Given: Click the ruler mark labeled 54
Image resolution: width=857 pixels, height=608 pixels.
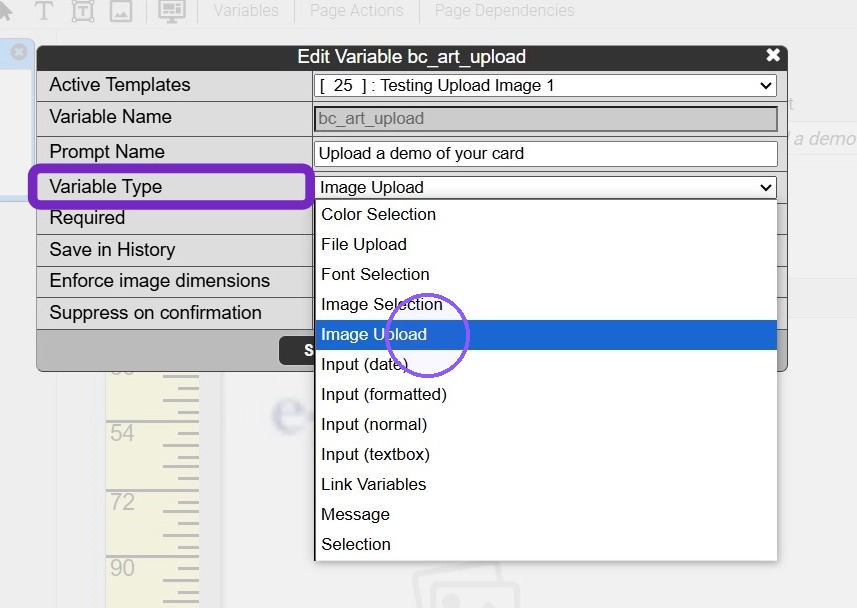Looking at the screenshot, I should click(x=122, y=433).
